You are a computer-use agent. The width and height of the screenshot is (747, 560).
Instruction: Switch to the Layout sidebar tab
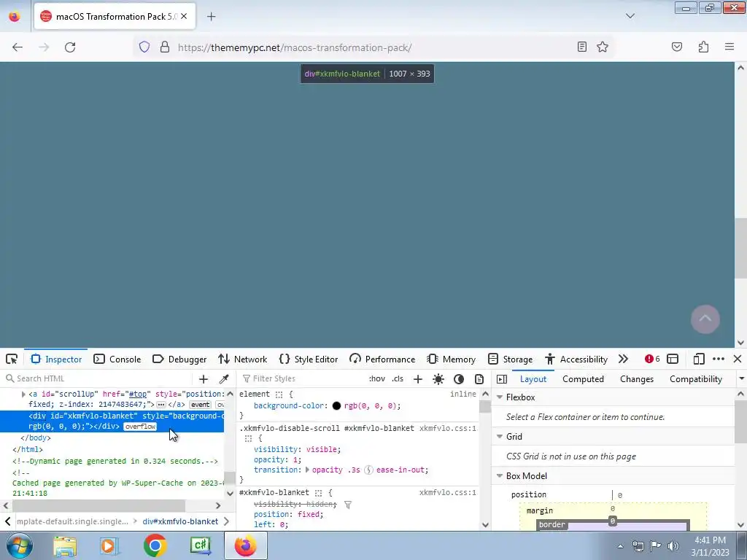pos(533,379)
